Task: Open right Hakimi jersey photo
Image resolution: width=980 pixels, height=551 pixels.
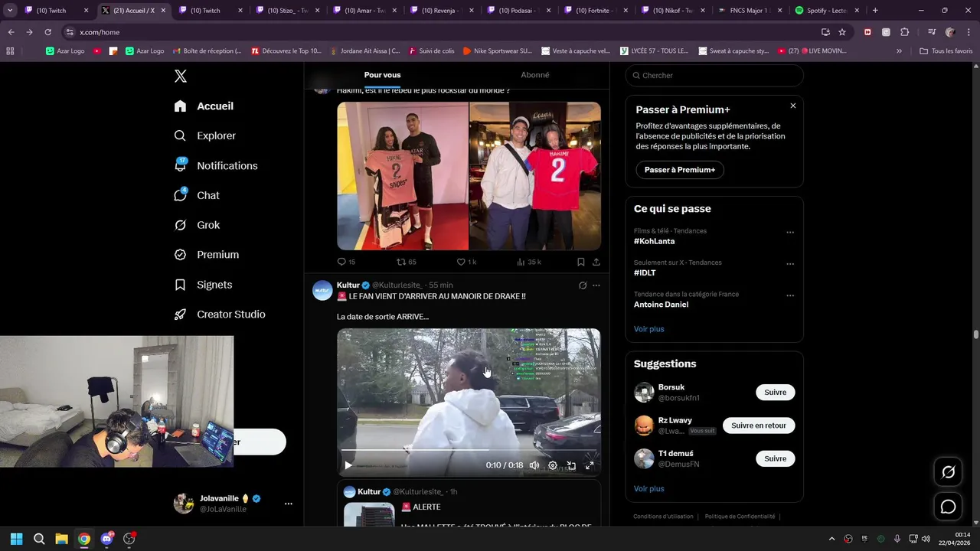Action: tap(535, 176)
